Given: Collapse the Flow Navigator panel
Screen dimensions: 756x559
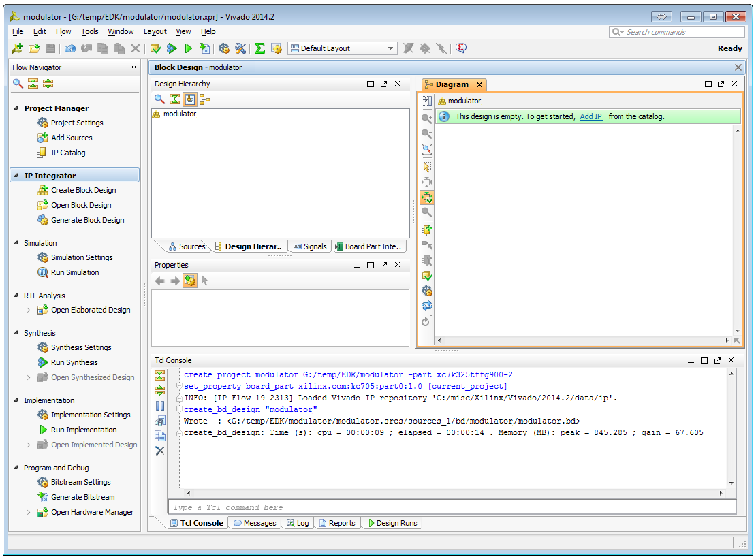Looking at the screenshot, I should (x=134, y=67).
